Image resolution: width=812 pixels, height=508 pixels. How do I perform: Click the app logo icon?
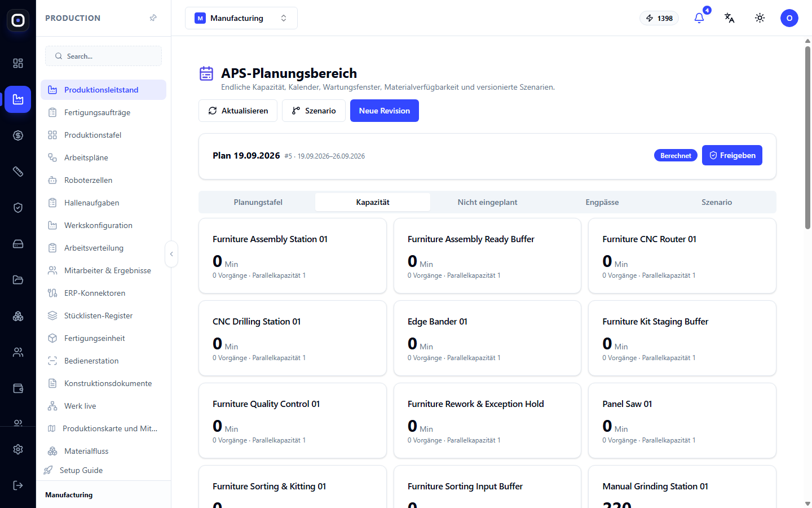tap(18, 20)
